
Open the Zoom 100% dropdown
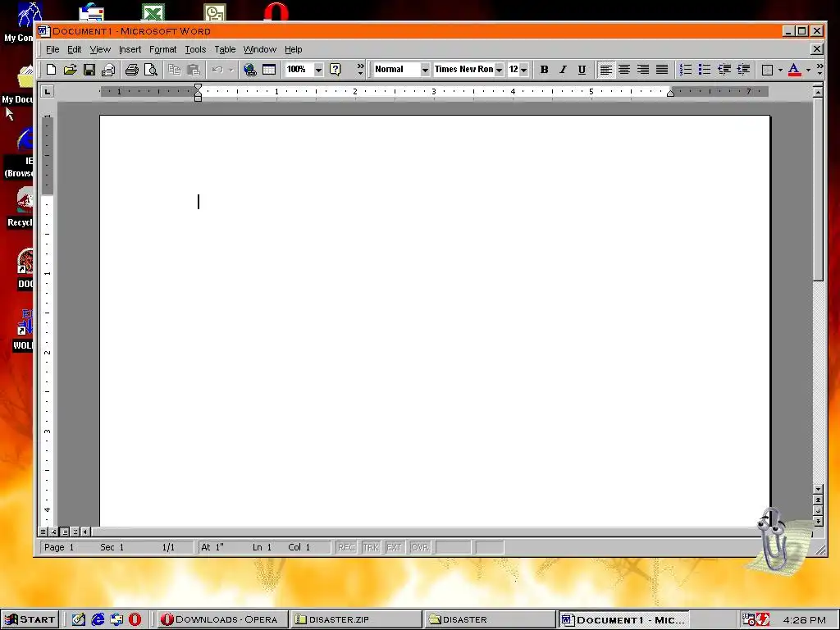click(x=318, y=70)
